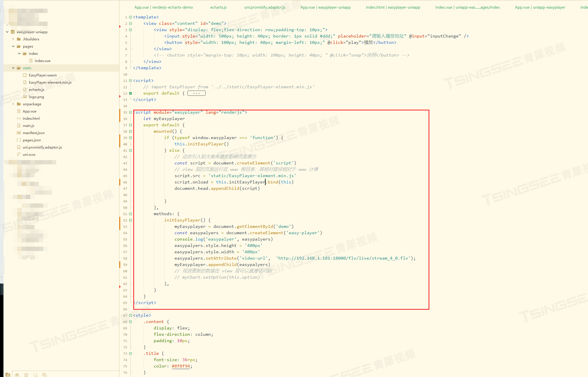
Task: Expand the unpackage folder chevron
Action: point(13,104)
